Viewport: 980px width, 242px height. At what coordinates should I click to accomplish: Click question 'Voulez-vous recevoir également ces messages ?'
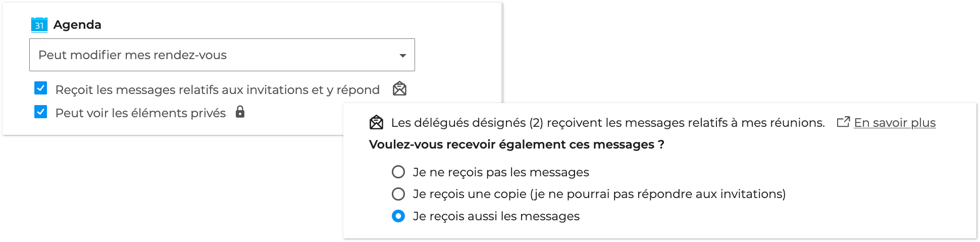point(516,144)
